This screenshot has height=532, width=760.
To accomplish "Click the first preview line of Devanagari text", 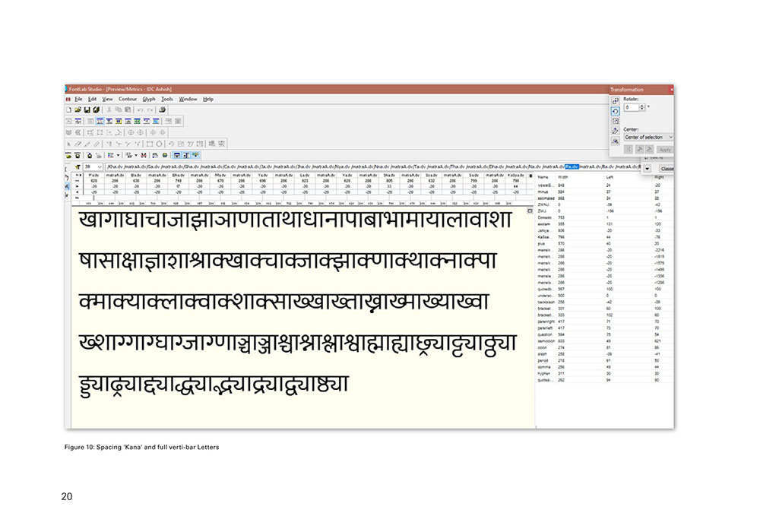I will coord(295,220).
